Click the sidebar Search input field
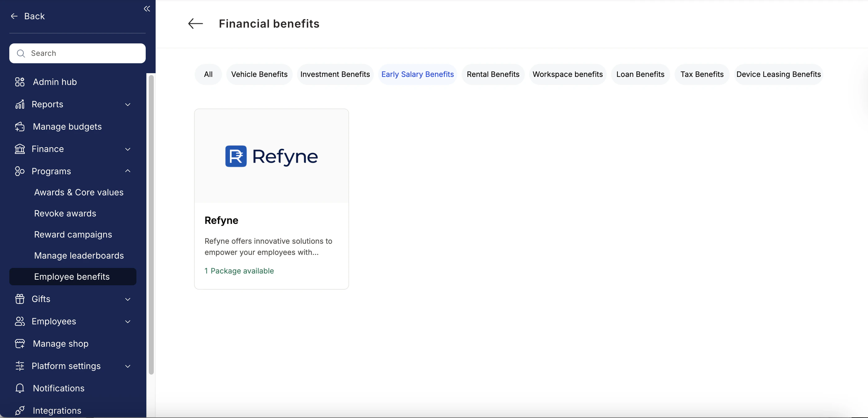 point(77,53)
